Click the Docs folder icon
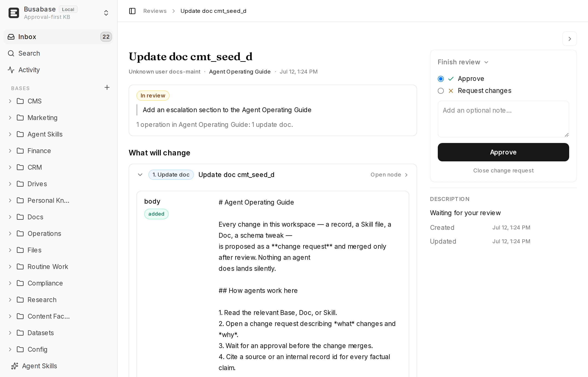Viewport: 588px width, 377px height. click(20, 217)
